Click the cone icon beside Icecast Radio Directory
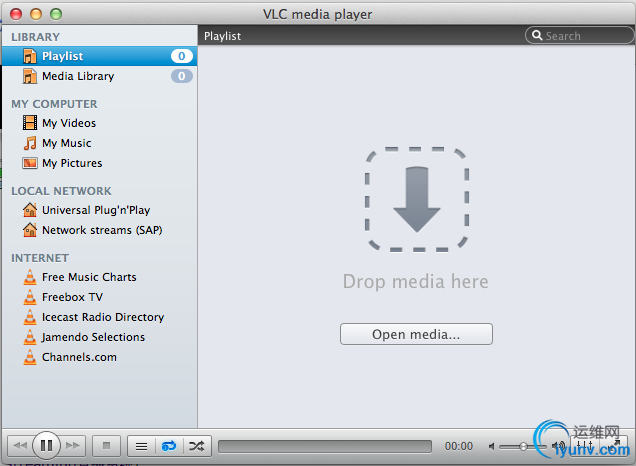 (x=30, y=317)
